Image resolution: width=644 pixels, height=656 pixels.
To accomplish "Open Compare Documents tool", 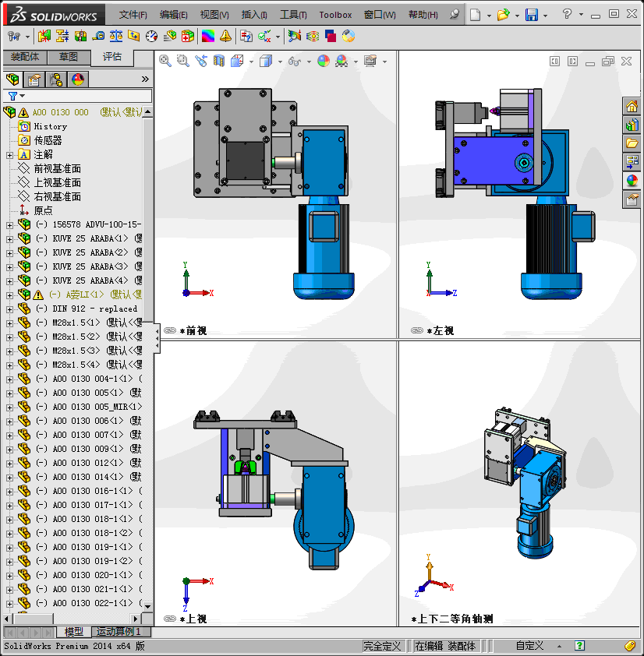I will point(246,37).
